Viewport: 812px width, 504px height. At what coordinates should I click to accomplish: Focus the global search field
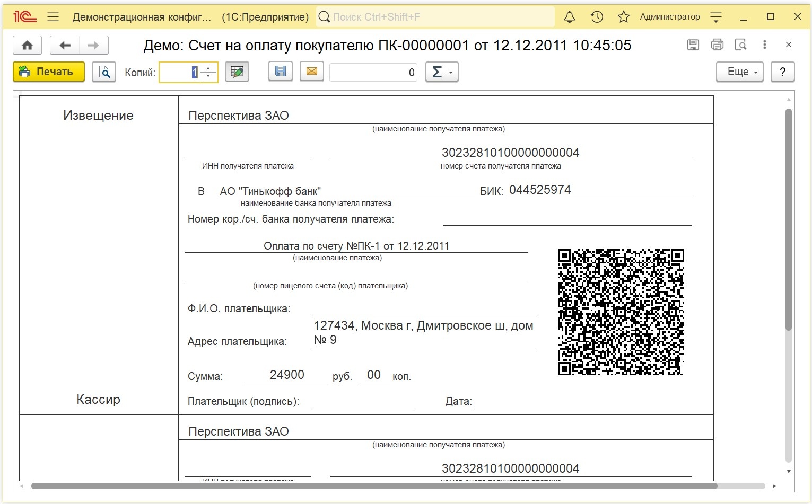435,17
